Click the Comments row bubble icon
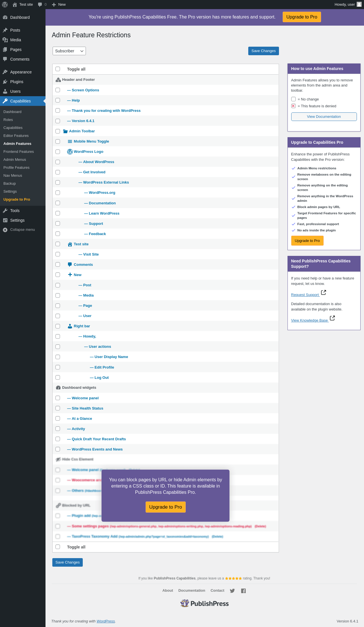The height and width of the screenshot is (627, 364). [x=70, y=265]
